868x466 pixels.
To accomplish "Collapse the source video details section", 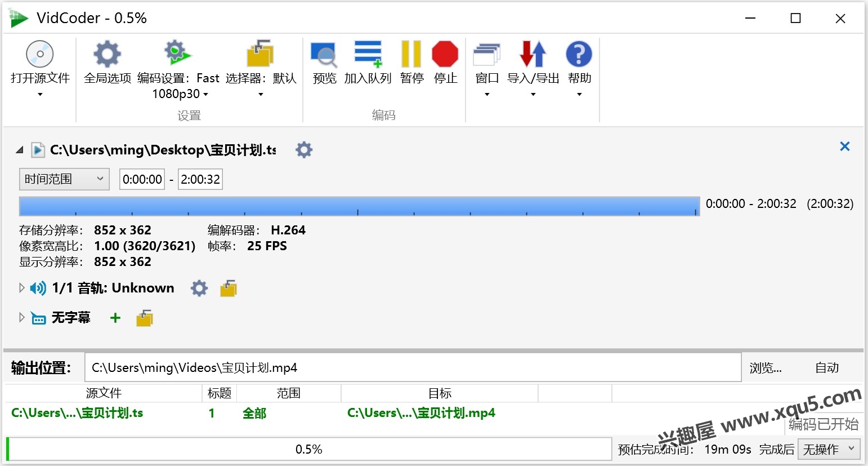I will [20, 150].
